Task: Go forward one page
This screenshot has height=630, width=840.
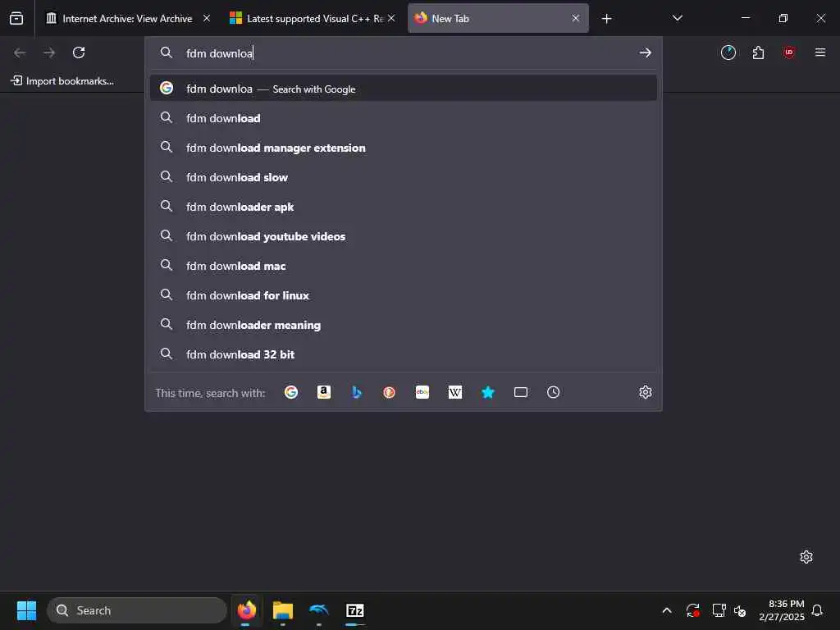Action: click(x=49, y=52)
